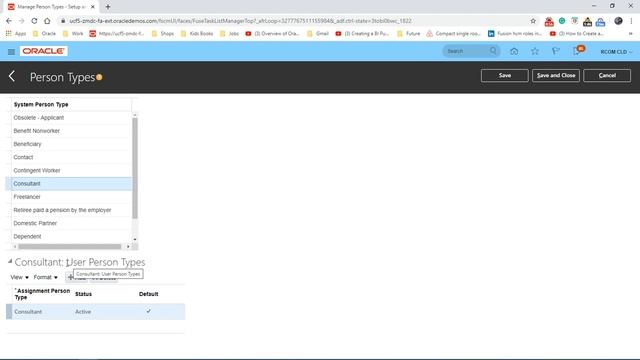Open notifications bell with orange badge

578,51
